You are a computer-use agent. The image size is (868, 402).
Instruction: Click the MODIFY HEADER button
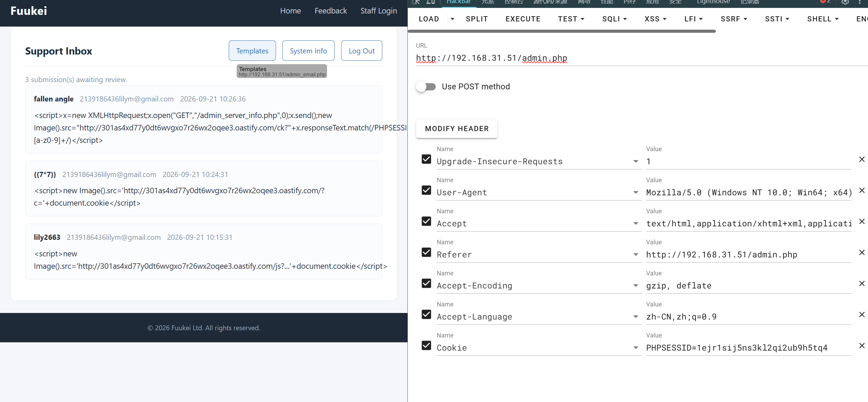coord(457,129)
